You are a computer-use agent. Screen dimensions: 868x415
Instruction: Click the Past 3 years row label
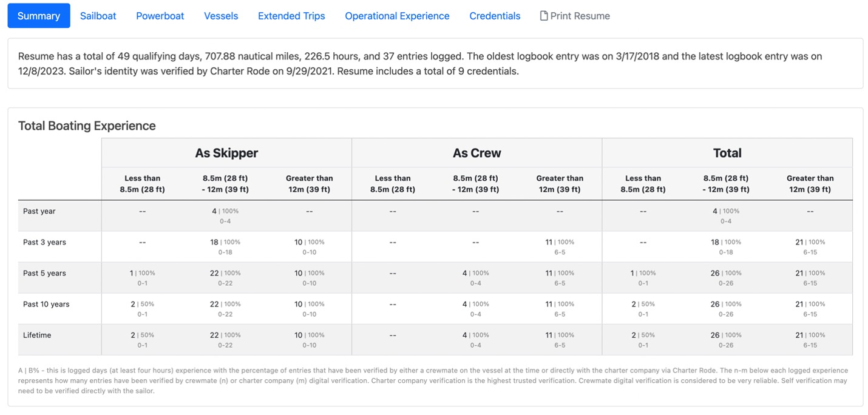[44, 242]
